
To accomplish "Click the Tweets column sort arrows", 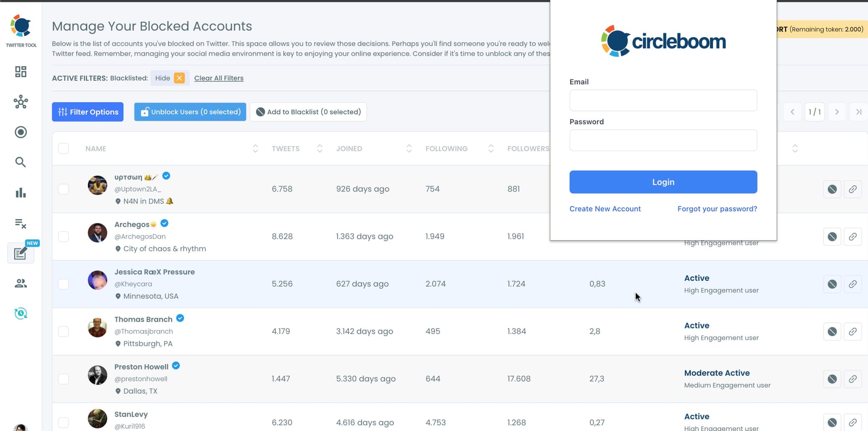I will coord(319,148).
